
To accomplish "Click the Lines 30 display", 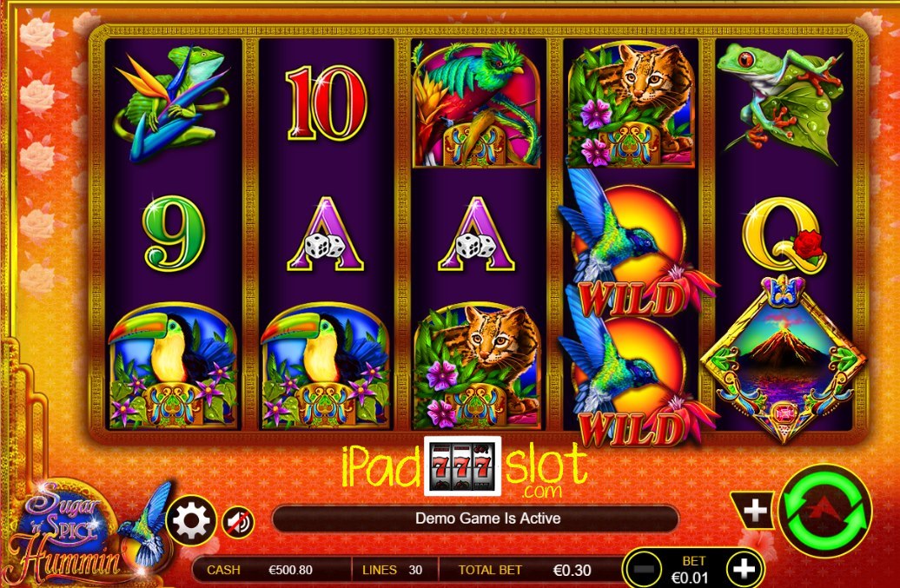I will (x=392, y=571).
